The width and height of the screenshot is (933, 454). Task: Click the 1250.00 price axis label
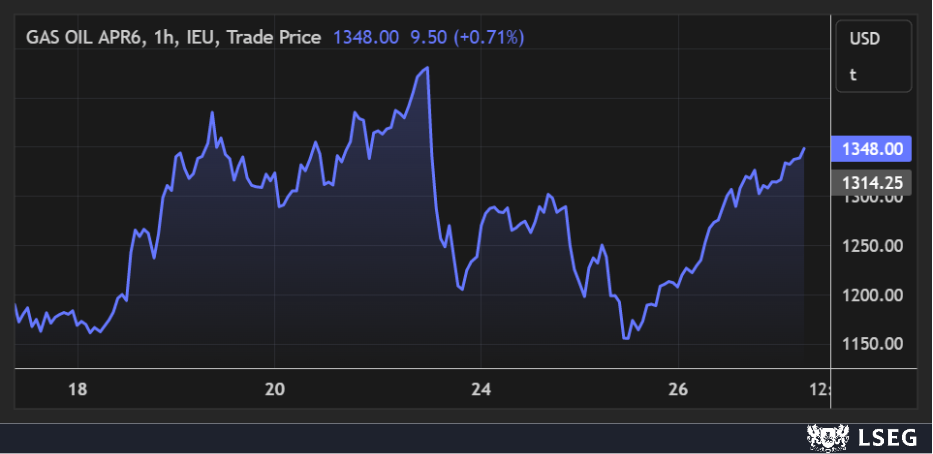(872, 247)
